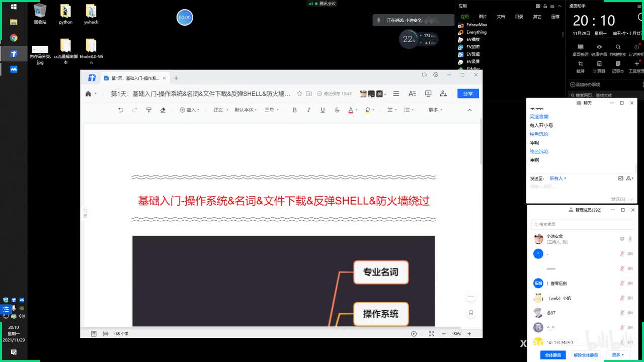Open the 目录 tab in the 应用 panel

point(519,17)
